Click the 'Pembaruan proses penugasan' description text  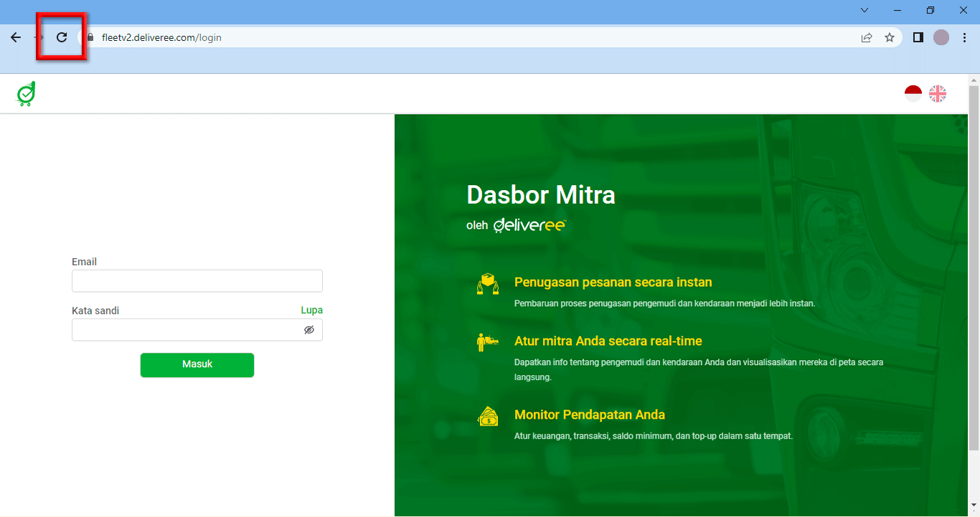pyautogui.click(x=665, y=303)
